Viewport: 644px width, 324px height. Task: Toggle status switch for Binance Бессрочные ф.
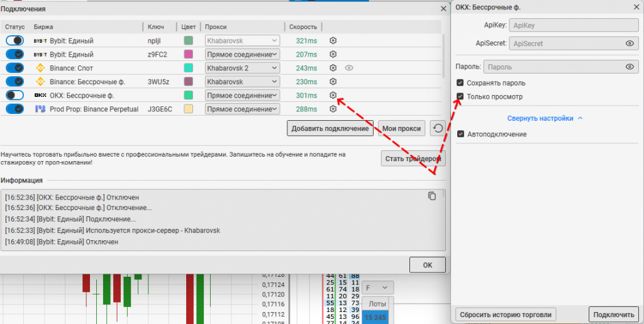(x=15, y=81)
